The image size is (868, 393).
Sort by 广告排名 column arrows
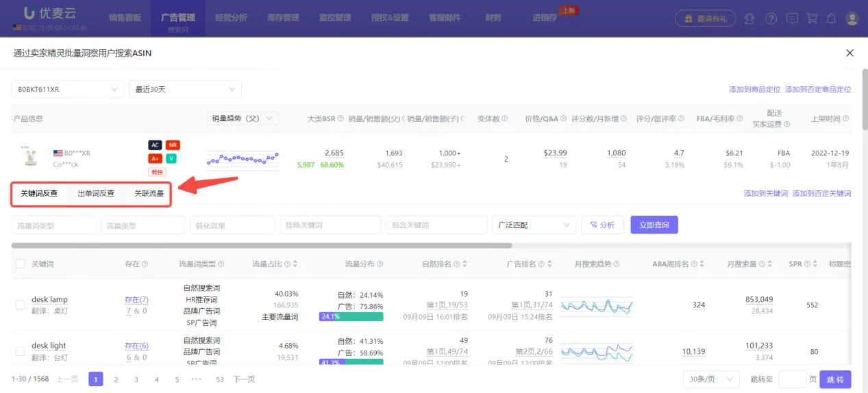pos(549,264)
